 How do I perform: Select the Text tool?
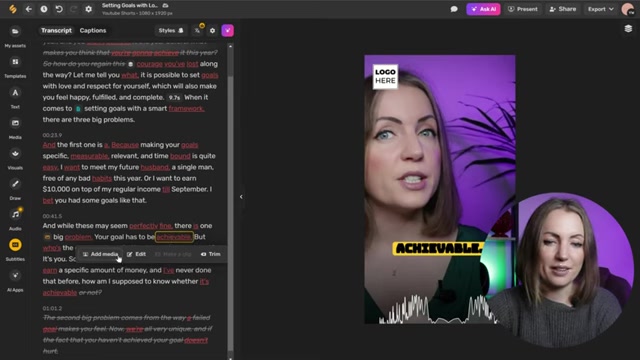click(x=15, y=98)
